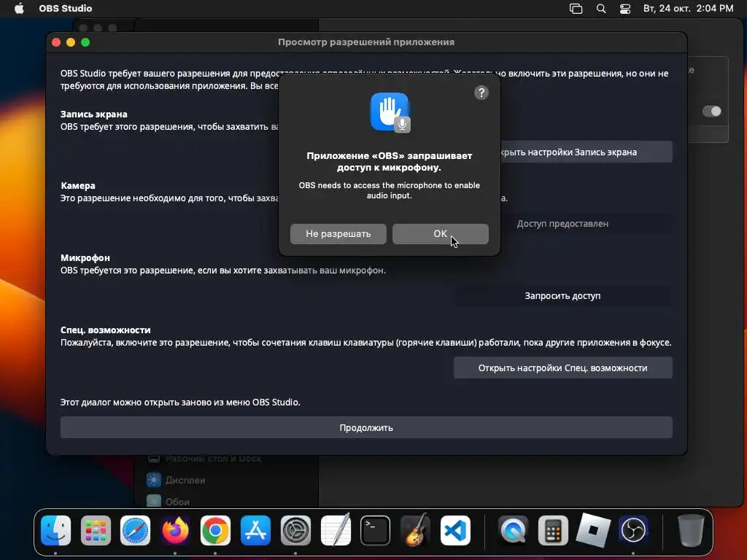This screenshot has width=747, height=560.
Task: Open System Settings gear in the Dock
Action: coord(295,530)
